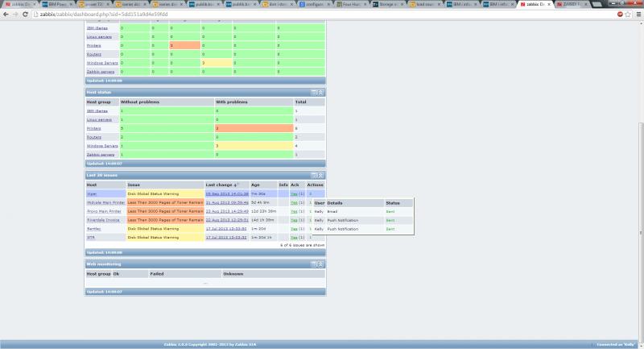The width and height of the screenshot is (644, 349).
Task: Click orange Printers cell in top system status table
Action: click(185, 45)
